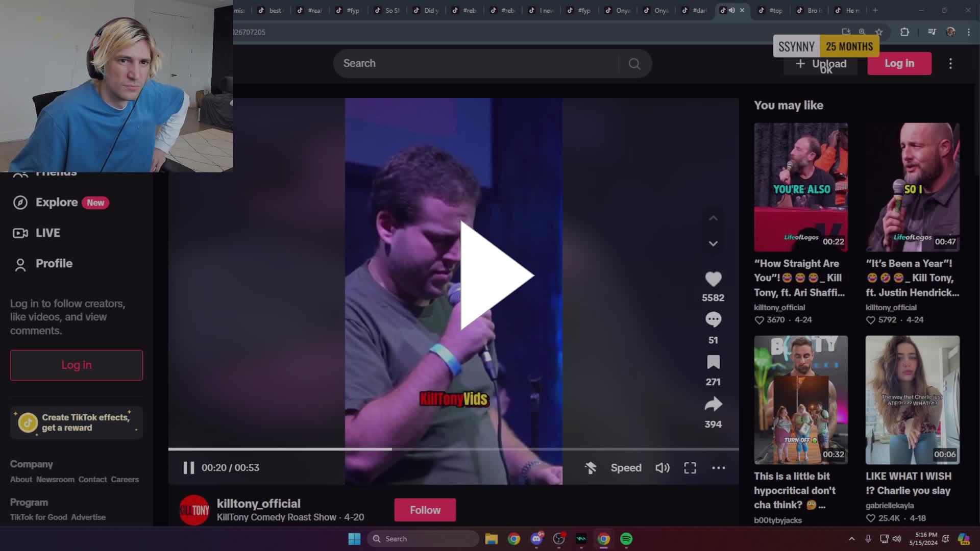Seek along the video progress bar
This screenshot has width=980, height=551.
click(x=510, y=449)
